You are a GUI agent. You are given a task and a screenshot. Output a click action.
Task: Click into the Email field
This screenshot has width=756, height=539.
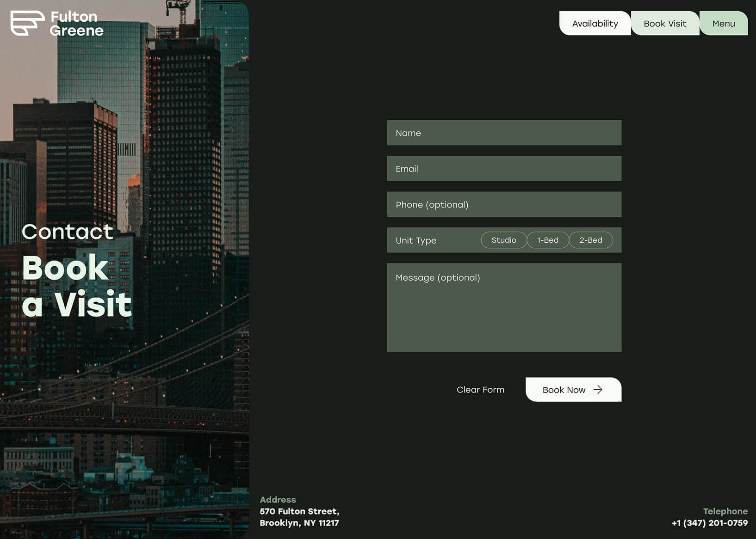(x=504, y=169)
